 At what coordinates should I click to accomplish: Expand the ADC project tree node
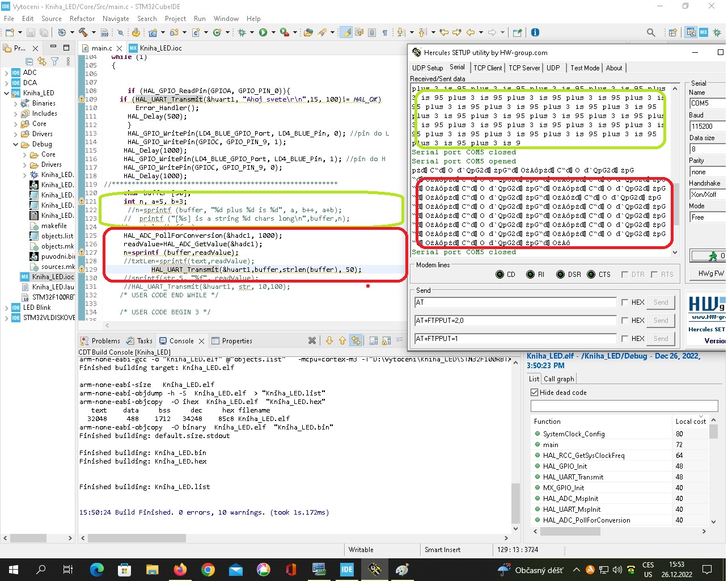click(6, 73)
